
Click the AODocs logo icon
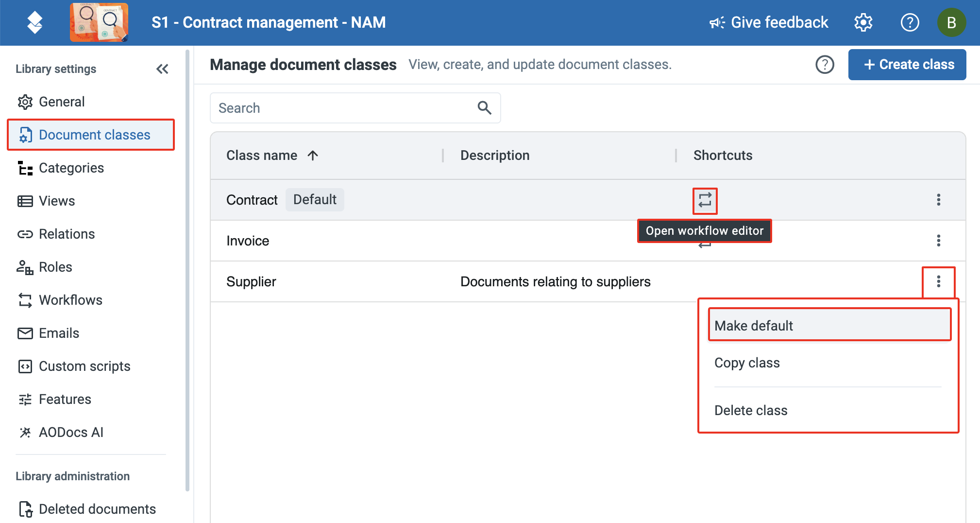click(x=34, y=22)
